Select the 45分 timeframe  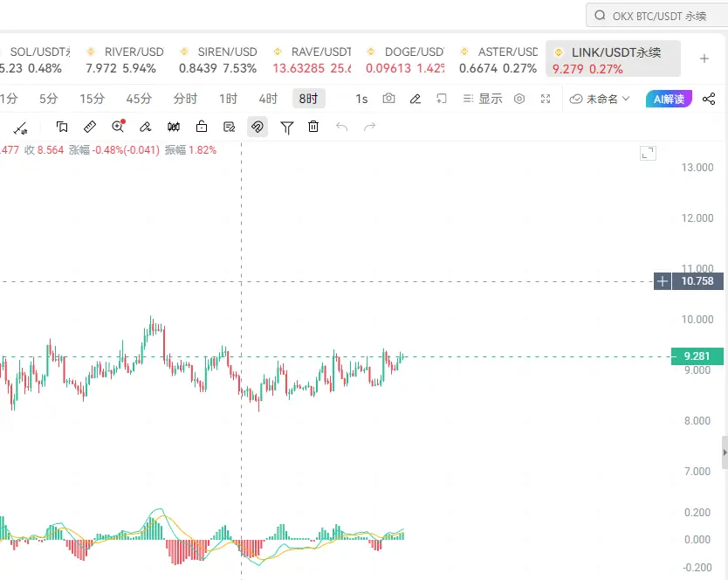coord(139,99)
